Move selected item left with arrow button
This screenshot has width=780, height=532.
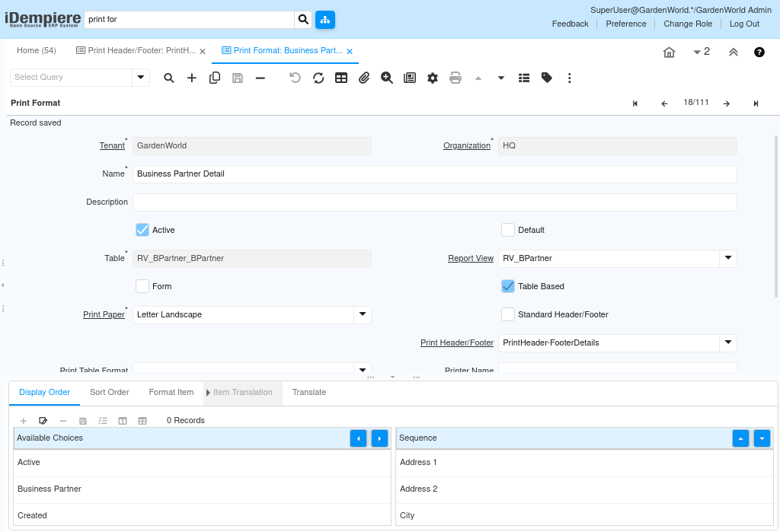click(x=358, y=438)
